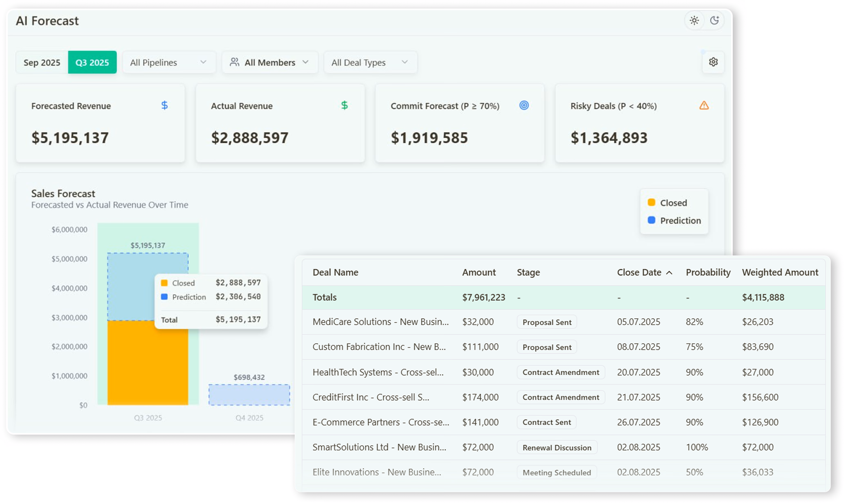Switch to the Sep 2025 period tab
The image size is (845, 504).
coord(41,62)
